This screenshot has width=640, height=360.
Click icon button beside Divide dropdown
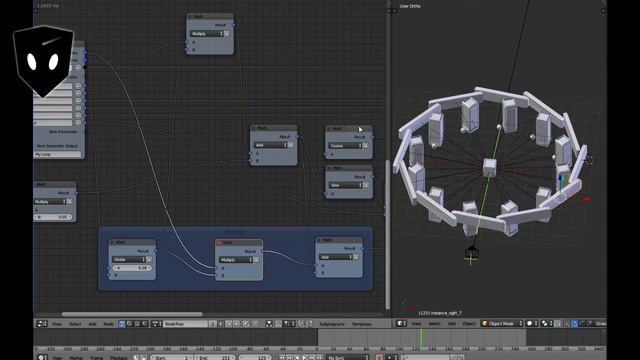click(149, 259)
